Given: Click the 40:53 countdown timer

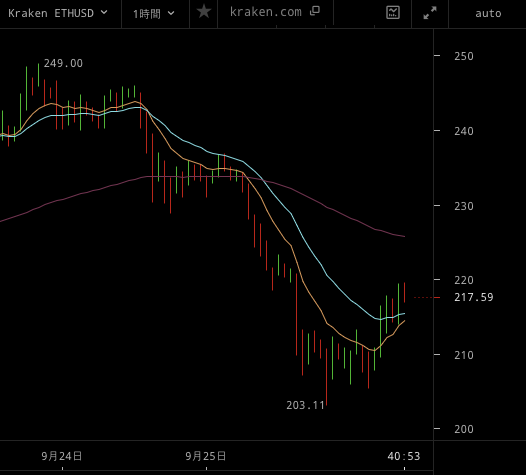Looking at the screenshot, I should 404,456.
